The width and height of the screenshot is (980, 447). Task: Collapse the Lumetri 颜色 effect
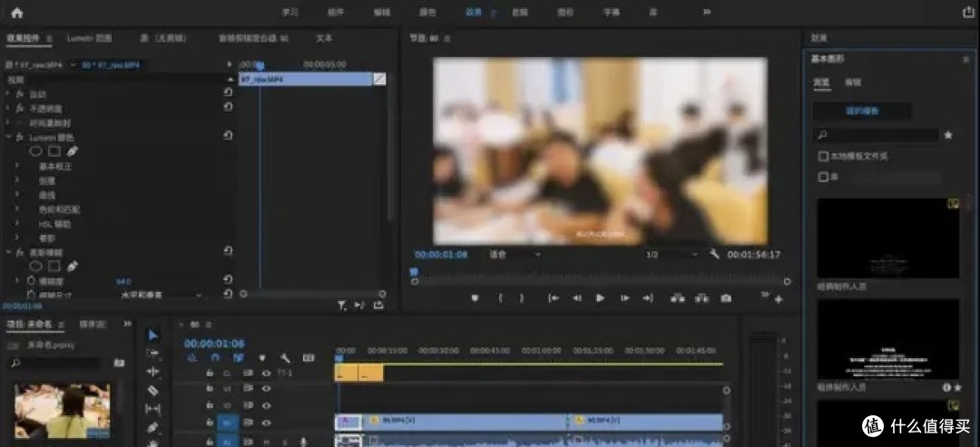click(9, 137)
